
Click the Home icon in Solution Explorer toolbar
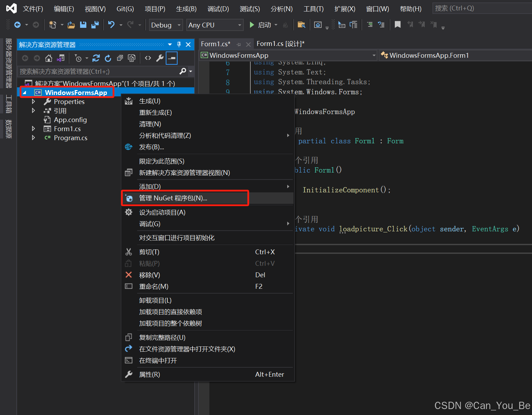coord(48,58)
